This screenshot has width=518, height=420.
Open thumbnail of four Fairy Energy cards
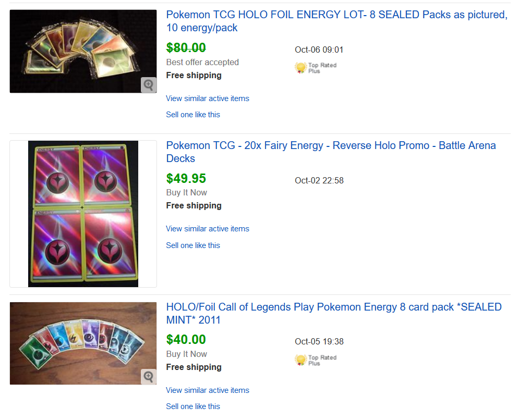click(x=83, y=214)
